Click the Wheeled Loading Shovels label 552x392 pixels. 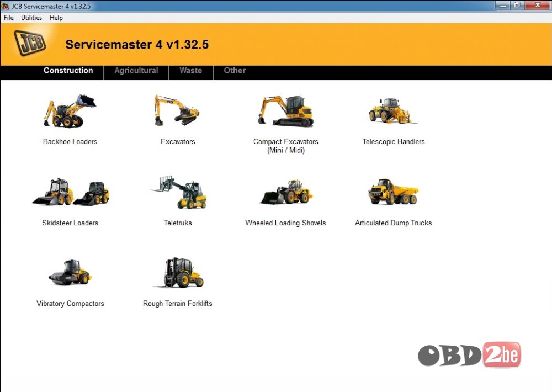tap(285, 223)
